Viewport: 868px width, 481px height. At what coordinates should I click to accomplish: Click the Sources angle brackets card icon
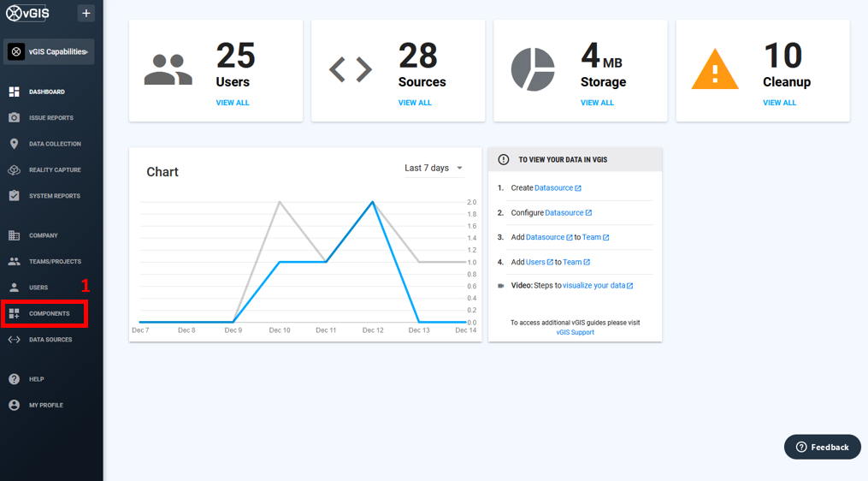click(351, 69)
